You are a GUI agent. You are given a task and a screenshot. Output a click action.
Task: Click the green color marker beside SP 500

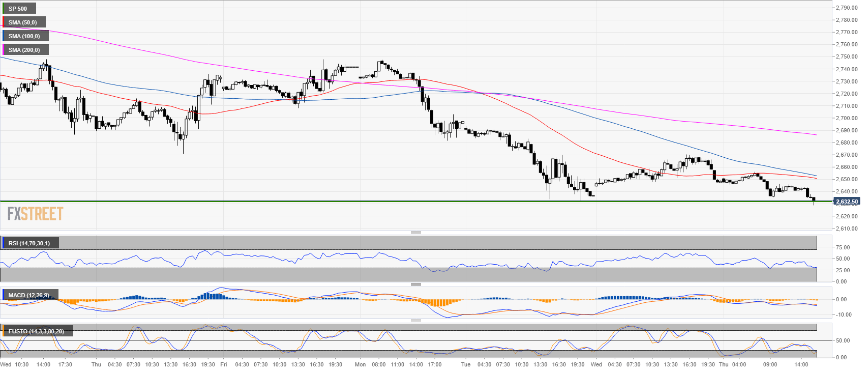point(4,9)
